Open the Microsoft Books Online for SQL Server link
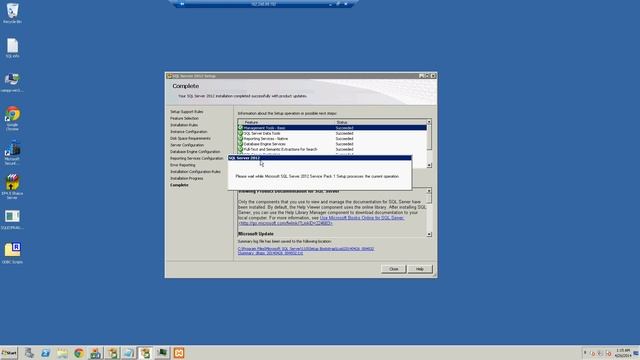The width and height of the screenshot is (640, 360). (x=362, y=218)
